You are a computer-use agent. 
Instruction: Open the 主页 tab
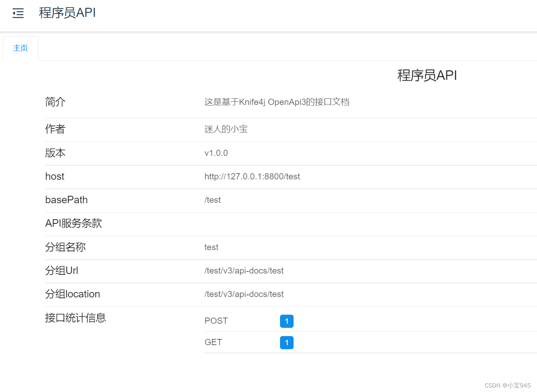click(x=21, y=48)
